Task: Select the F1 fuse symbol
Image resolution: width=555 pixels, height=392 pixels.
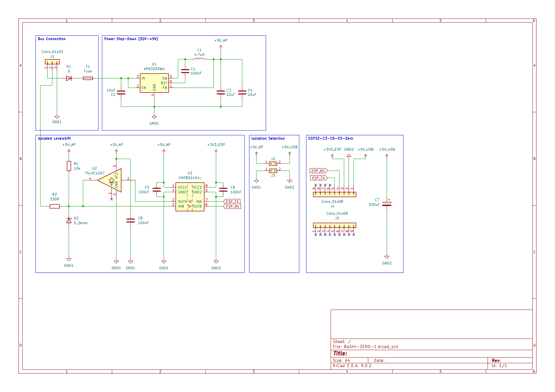Action: pos(88,78)
